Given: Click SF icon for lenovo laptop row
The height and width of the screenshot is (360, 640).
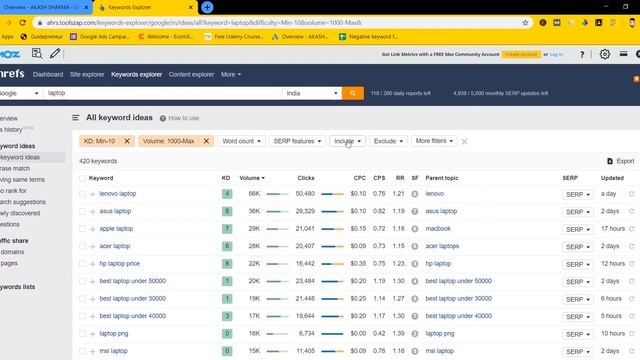Looking at the screenshot, I should (415, 194).
